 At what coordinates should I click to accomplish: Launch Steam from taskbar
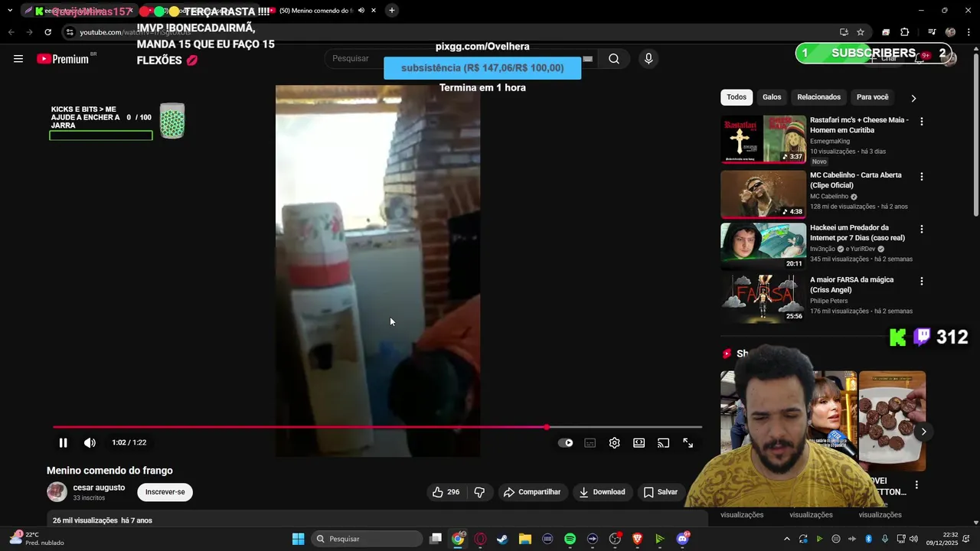point(502,539)
